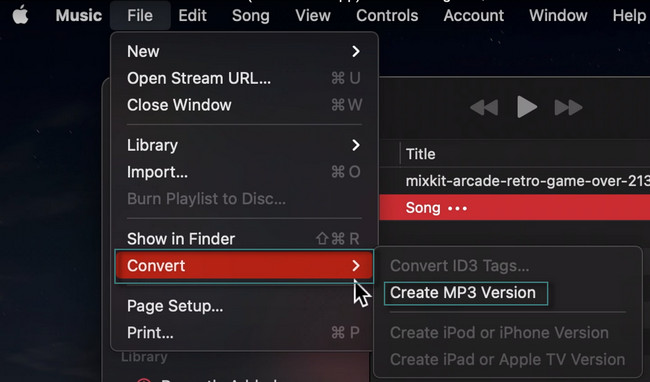This screenshot has width=650, height=382.
Task: Open the Edit menu
Action: pos(192,16)
